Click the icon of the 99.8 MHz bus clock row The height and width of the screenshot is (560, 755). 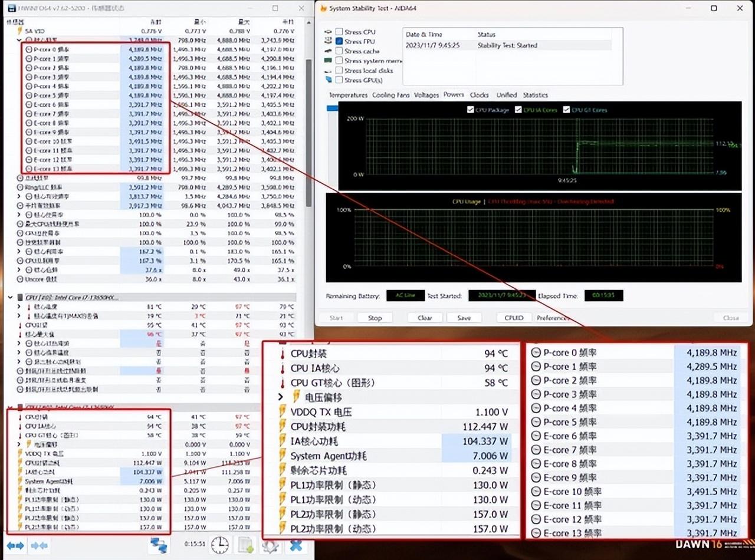[21, 178]
